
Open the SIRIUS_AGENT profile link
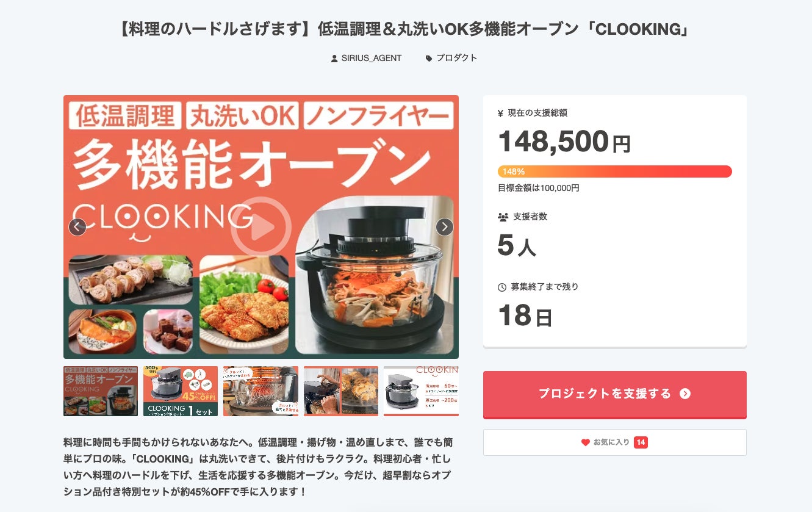coord(370,58)
